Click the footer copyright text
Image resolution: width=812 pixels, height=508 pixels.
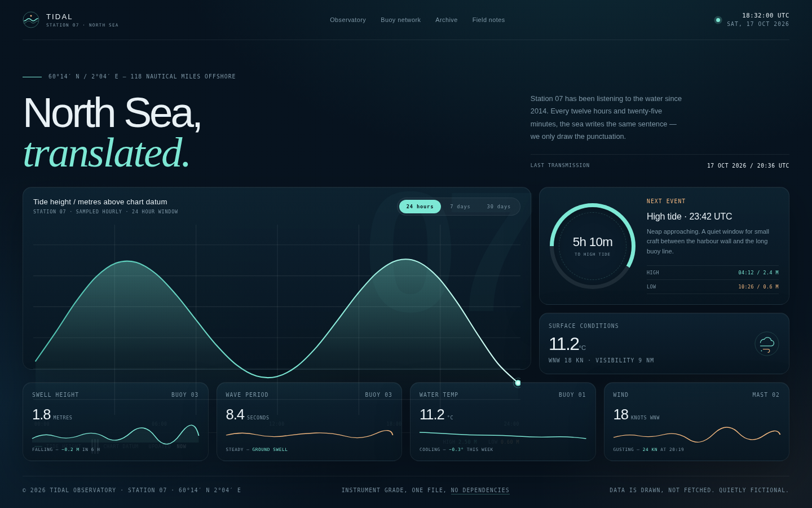[x=132, y=491]
